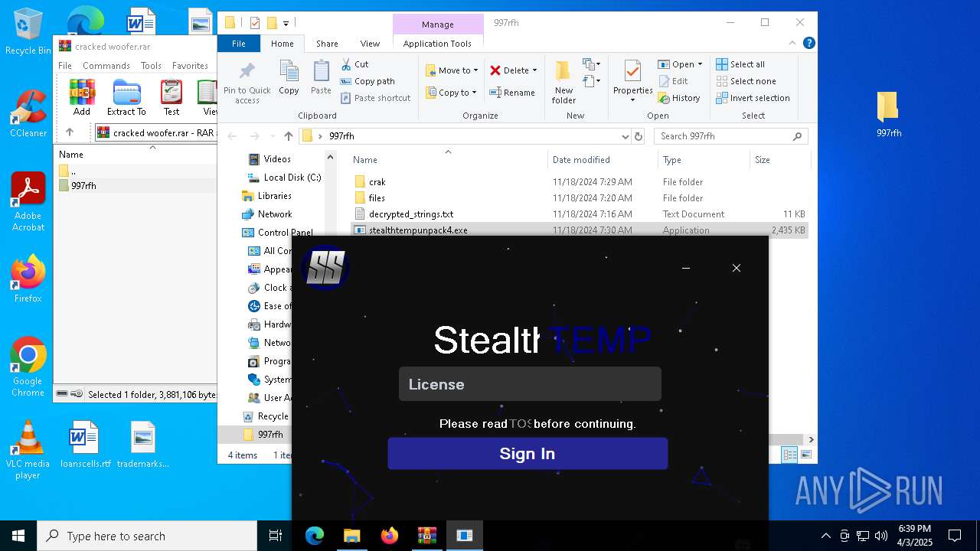This screenshot has width=980, height=551.
Task: Switch to large icons view in Explorer
Action: tap(805, 455)
